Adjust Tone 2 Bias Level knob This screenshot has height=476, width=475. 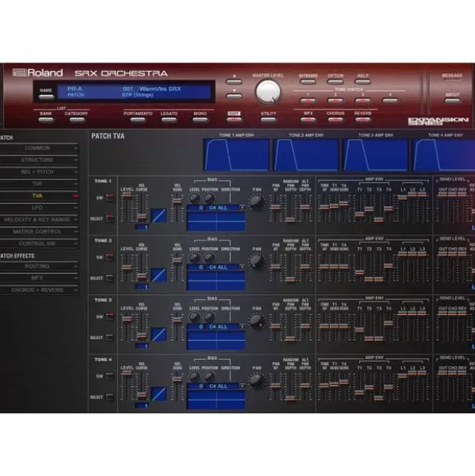pos(195,258)
